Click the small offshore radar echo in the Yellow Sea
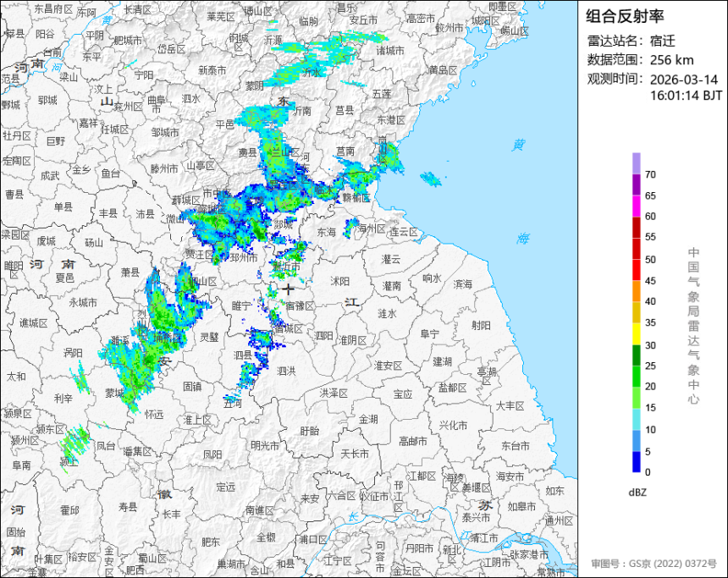The width and height of the screenshot is (728, 578). click(432, 179)
